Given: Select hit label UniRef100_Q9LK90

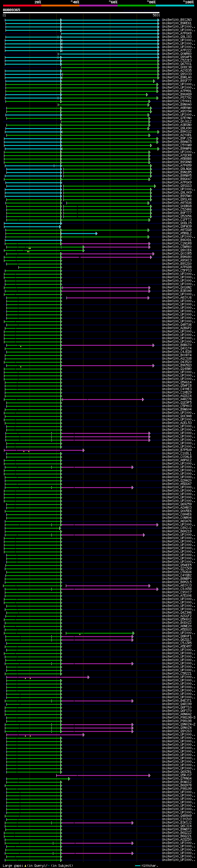Looking at the screenshot, I should 177,128.
